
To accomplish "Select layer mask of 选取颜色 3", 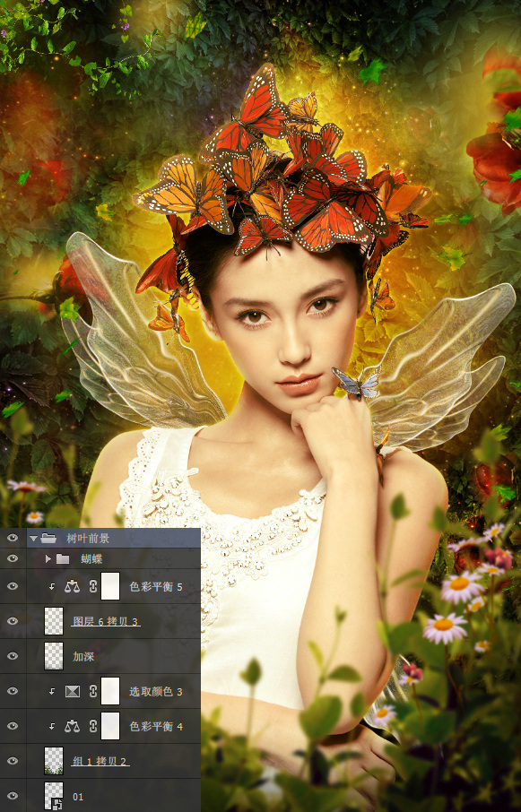I will point(110,691).
